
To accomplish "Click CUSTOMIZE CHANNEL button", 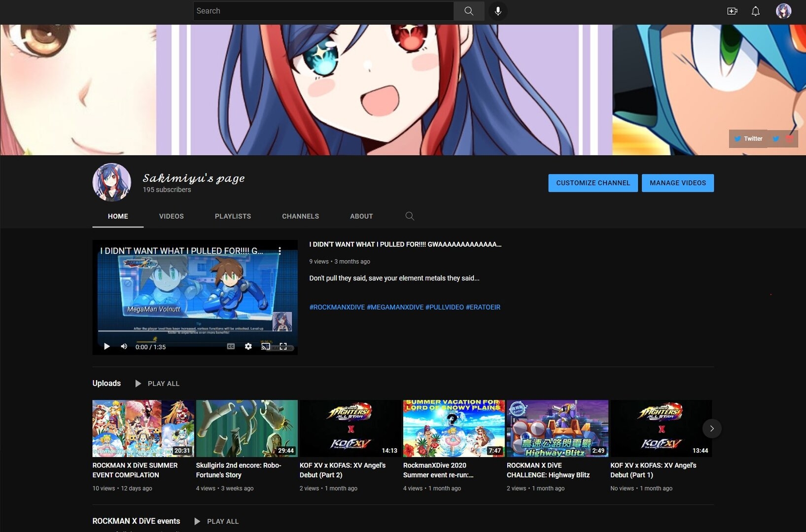I will click(x=593, y=183).
